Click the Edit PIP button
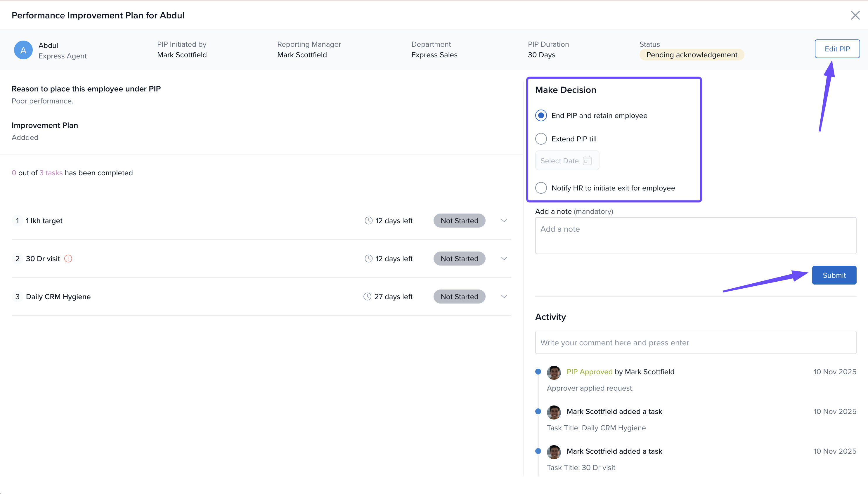 (x=837, y=49)
